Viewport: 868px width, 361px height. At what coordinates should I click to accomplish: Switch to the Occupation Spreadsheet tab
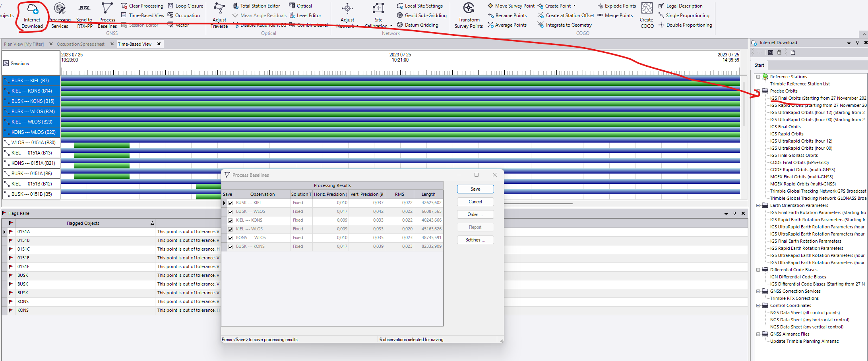[81, 44]
